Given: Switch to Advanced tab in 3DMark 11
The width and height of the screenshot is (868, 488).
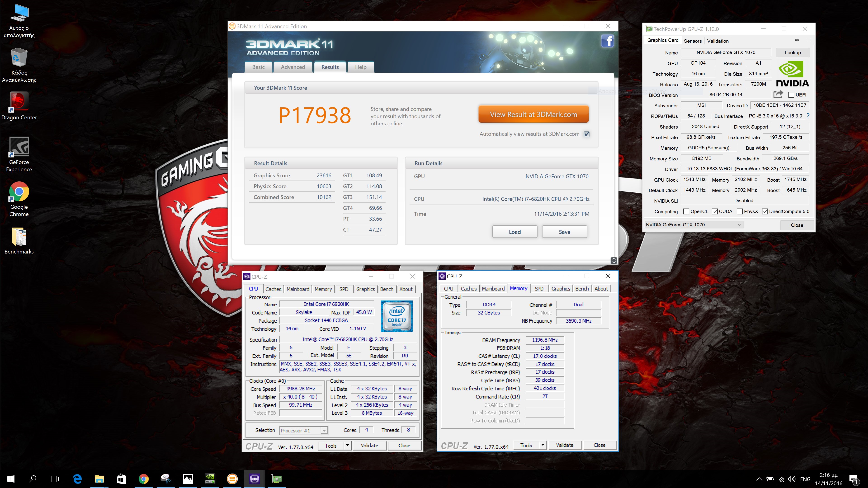Looking at the screenshot, I should coord(293,67).
